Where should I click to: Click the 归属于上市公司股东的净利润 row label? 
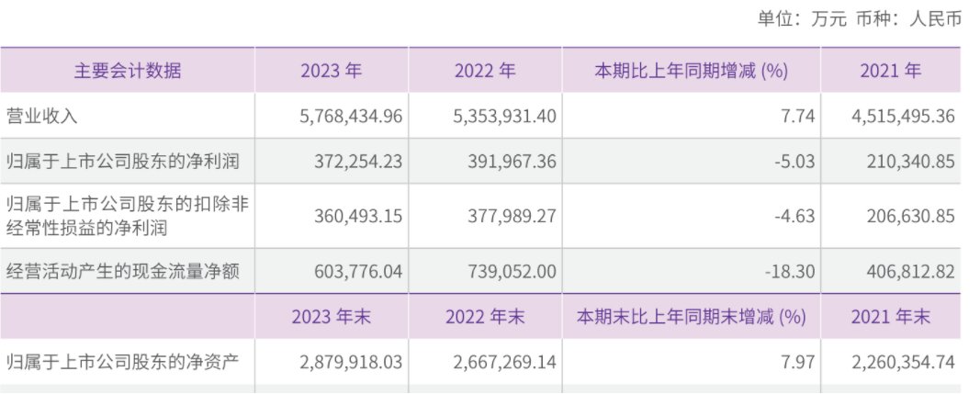[122, 162]
